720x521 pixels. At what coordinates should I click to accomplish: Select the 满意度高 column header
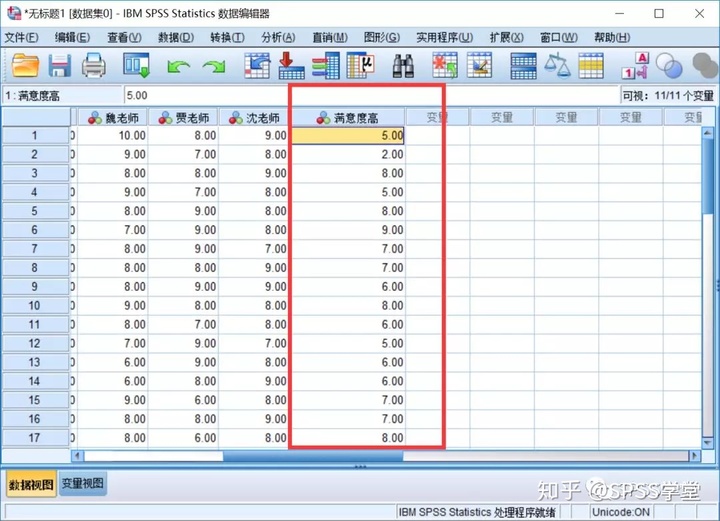[348, 118]
